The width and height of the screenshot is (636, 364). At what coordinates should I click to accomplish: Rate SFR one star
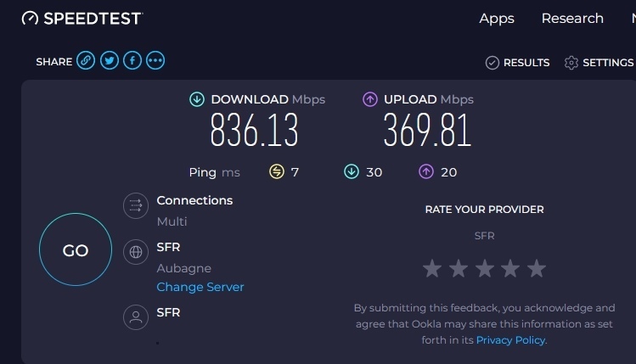[432, 269]
